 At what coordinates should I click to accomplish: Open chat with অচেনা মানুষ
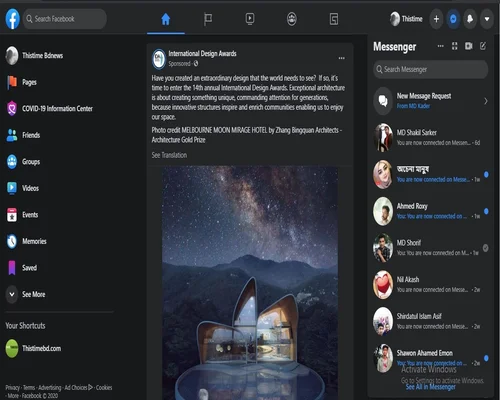[430, 174]
